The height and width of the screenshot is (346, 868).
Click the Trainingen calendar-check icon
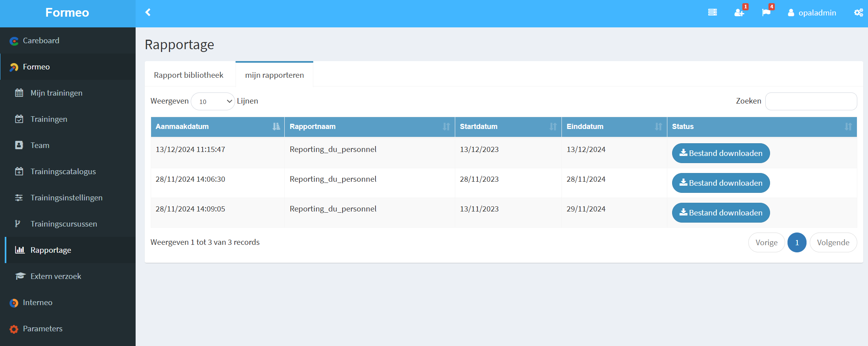19,119
